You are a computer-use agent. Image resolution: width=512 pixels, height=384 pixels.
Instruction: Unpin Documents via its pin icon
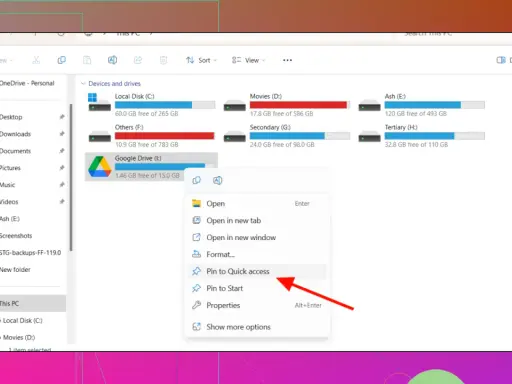(62, 151)
